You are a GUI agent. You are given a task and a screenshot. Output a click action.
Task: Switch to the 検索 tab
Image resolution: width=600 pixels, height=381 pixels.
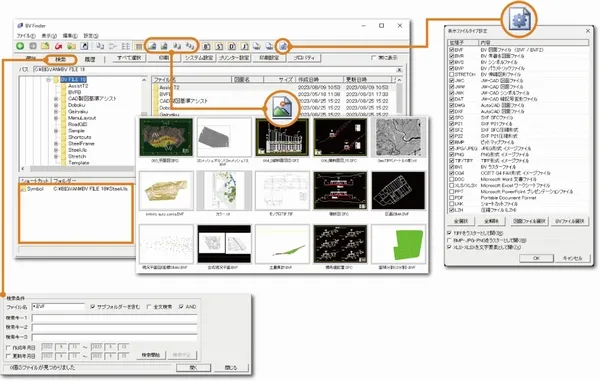point(60,59)
